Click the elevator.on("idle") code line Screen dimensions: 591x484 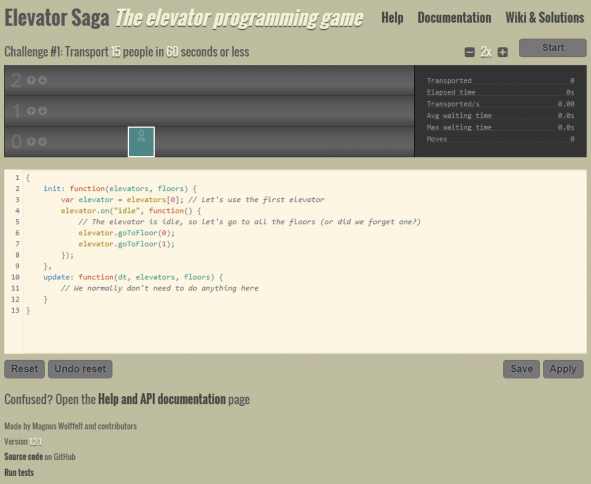coord(131,211)
